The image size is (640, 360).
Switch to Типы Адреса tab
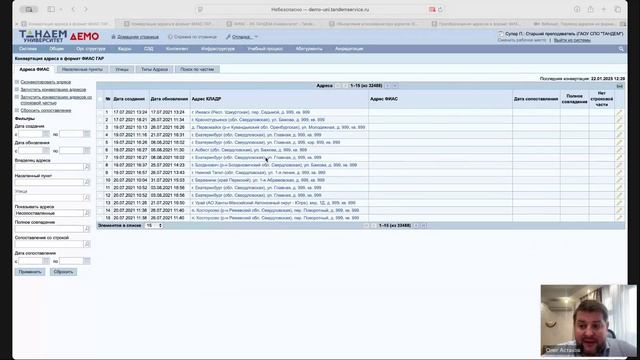pyautogui.click(x=154, y=69)
